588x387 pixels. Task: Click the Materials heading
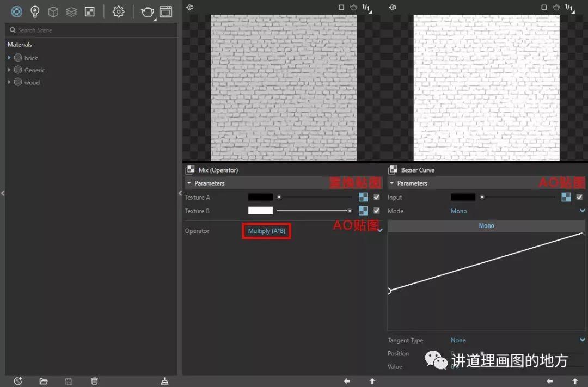pyautogui.click(x=20, y=44)
